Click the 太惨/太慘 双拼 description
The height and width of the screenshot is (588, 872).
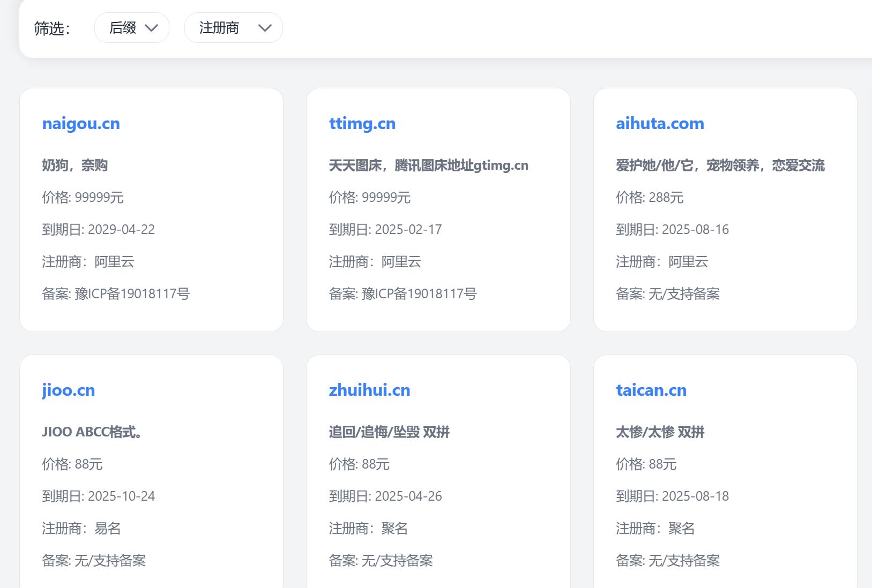pyautogui.click(x=660, y=432)
